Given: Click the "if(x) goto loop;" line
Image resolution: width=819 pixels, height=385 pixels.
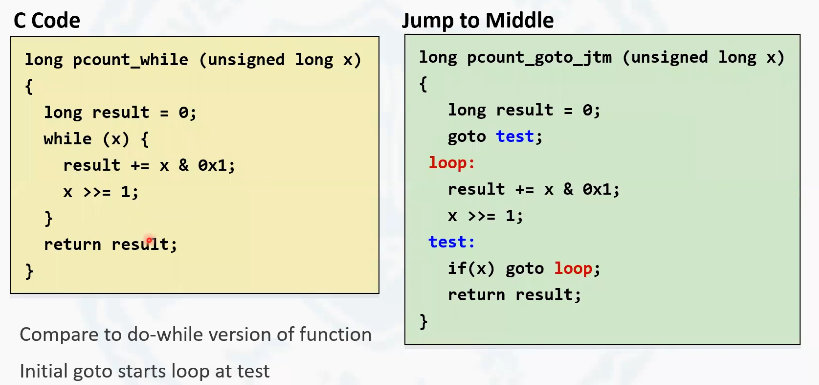Looking at the screenshot, I should coord(524,269).
